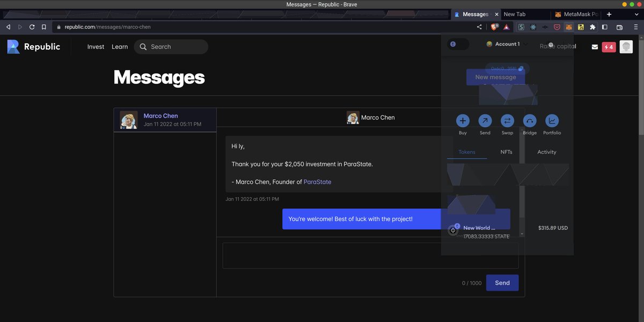Screen dimensions: 644x322
Task: Open the Brave Rewards triangle icon
Action: click(506, 27)
